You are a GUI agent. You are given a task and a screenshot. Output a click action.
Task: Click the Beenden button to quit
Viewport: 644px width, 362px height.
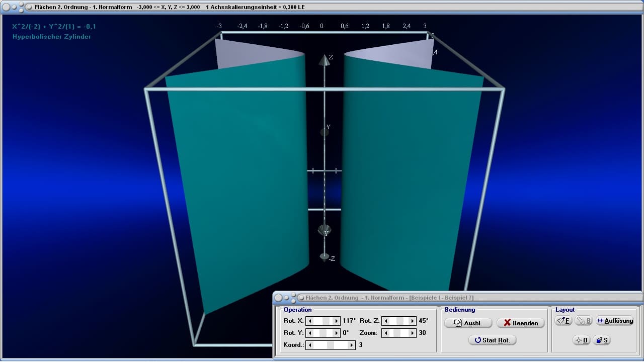(x=521, y=323)
